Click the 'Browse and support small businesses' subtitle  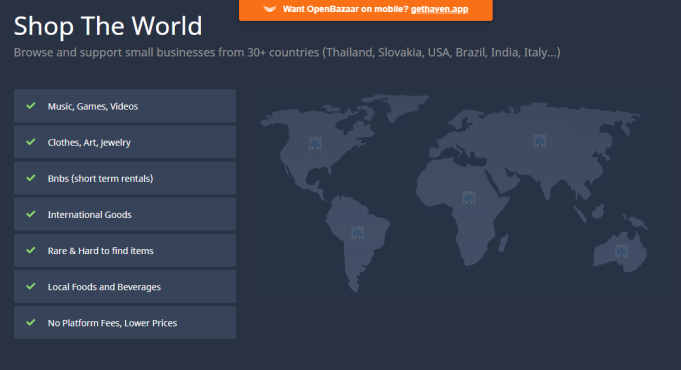(287, 53)
